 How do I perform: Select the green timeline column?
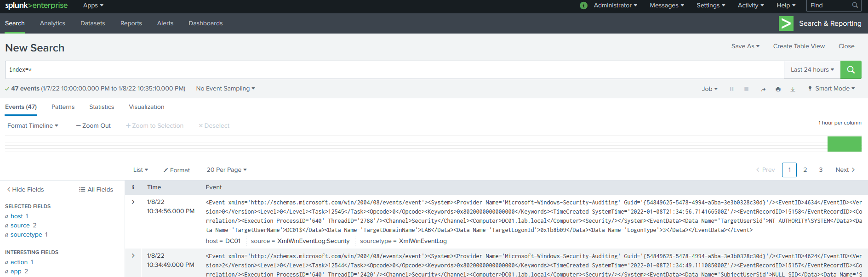click(x=844, y=144)
